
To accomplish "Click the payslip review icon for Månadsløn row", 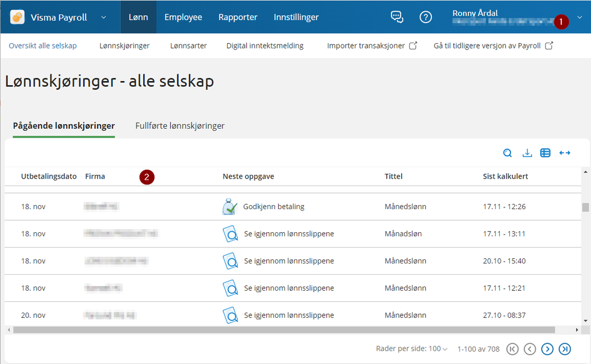I will tap(230, 234).
